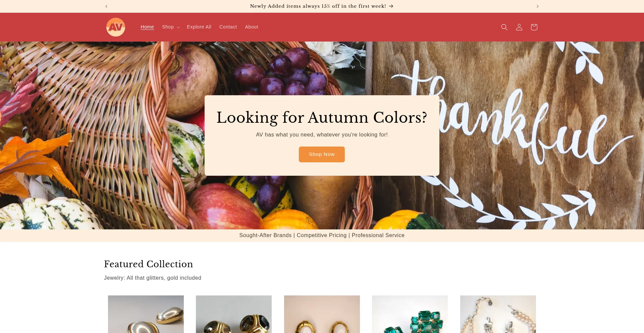Viewport: 644px width, 333px height.
Task: Click the Shop Now button
Action: [322, 154]
